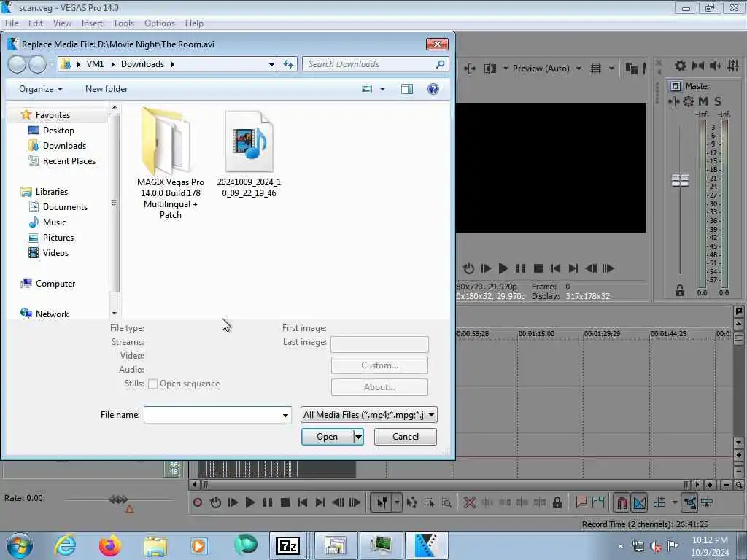Viewport: 747px width, 560px height.
Task: Copy preview snapshot to clipboard icon
Action: click(631, 69)
